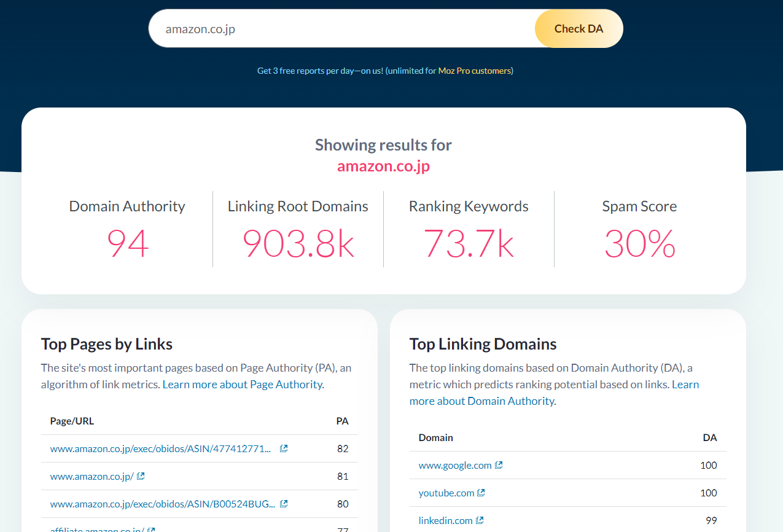Click the PA column header
783x532 pixels.
click(x=343, y=421)
